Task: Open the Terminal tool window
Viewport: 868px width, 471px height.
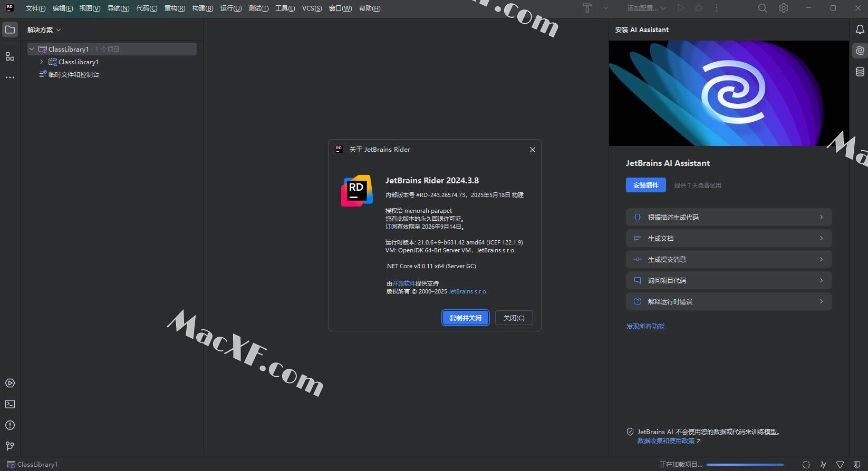Action: tap(10, 404)
